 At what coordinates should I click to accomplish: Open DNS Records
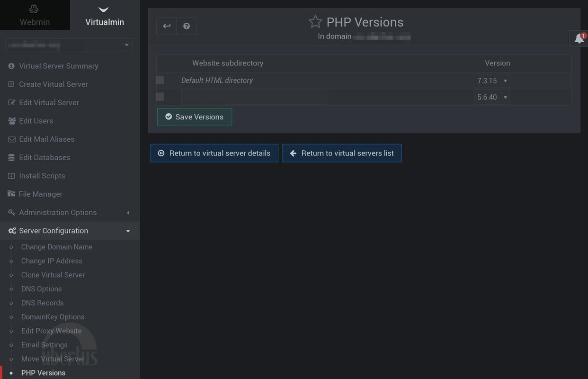[x=42, y=303]
